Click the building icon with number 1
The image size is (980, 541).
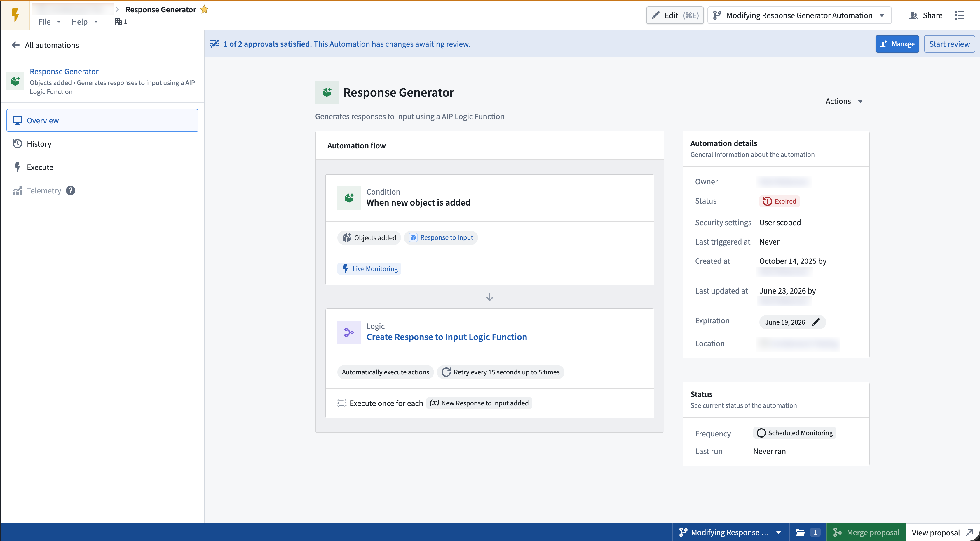pyautogui.click(x=121, y=22)
